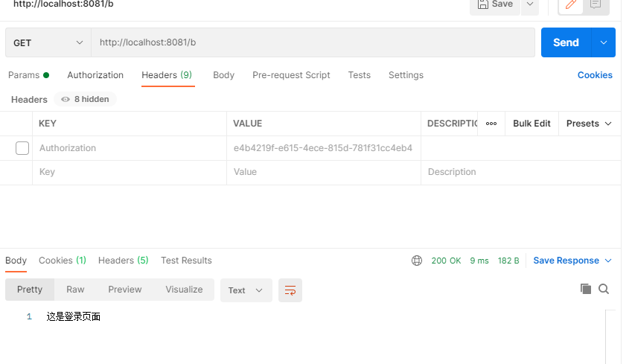Send the request
The width and height of the screenshot is (632, 364).
[x=566, y=42]
